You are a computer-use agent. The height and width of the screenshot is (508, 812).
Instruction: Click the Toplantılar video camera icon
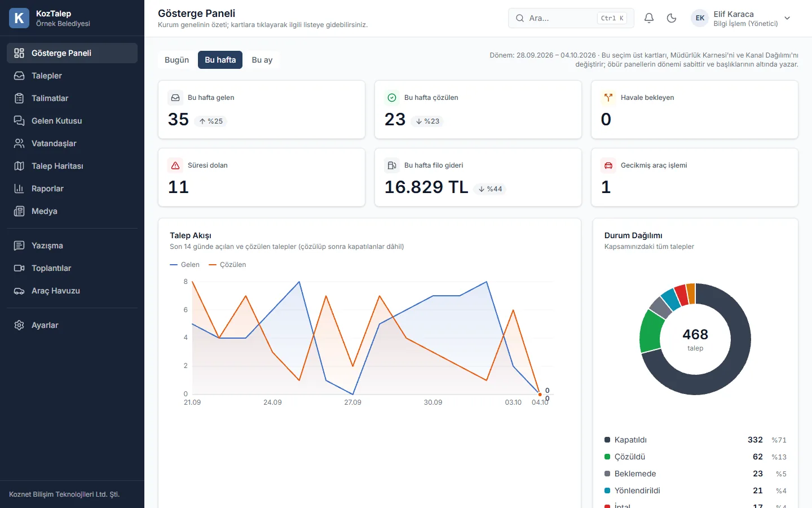point(19,268)
